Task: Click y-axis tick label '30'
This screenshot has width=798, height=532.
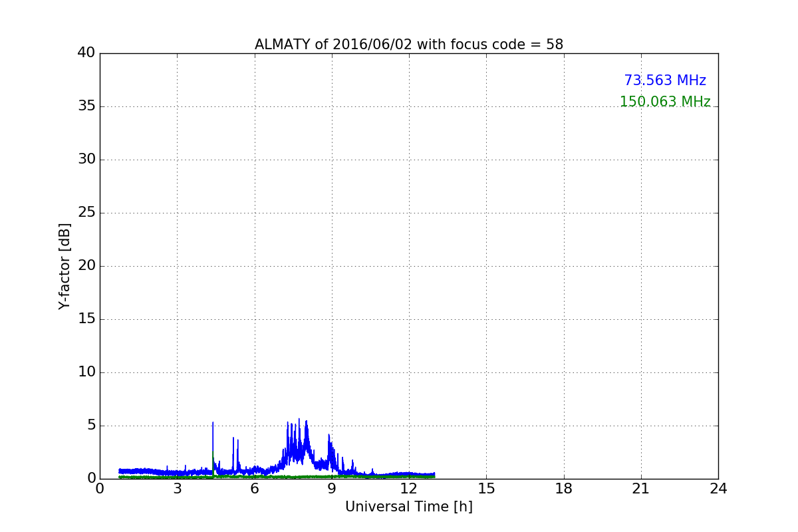Action: (x=86, y=160)
